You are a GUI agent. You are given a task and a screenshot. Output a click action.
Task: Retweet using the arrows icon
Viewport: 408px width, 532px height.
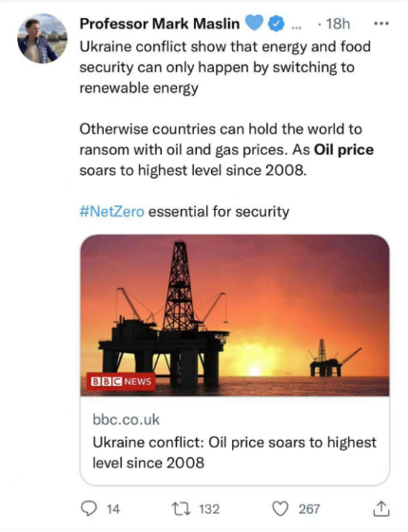click(x=181, y=508)
